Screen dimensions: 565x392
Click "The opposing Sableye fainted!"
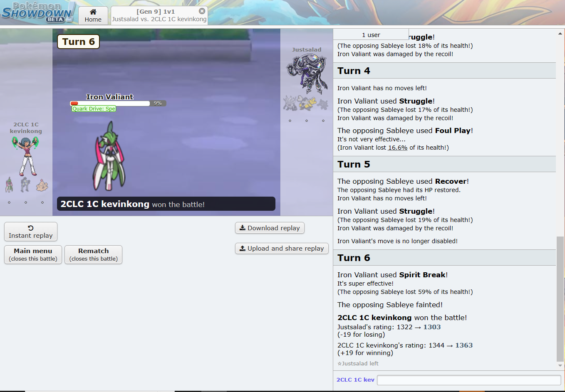click(x=390, y=305)
